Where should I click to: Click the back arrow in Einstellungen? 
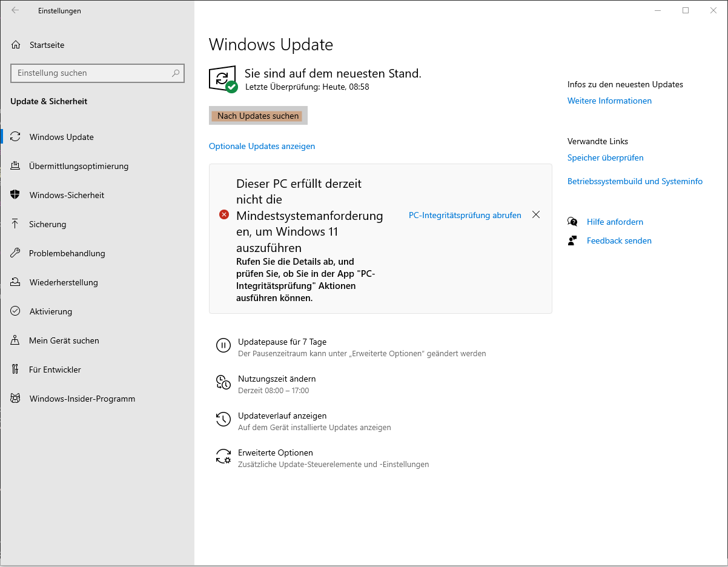[15, 10]
